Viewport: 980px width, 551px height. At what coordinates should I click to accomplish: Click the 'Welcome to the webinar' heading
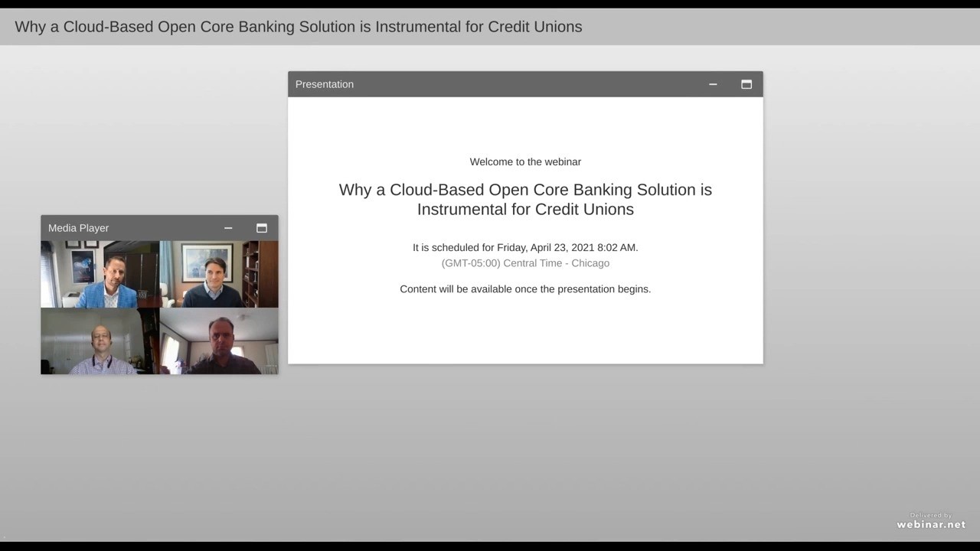coord(525,161)
